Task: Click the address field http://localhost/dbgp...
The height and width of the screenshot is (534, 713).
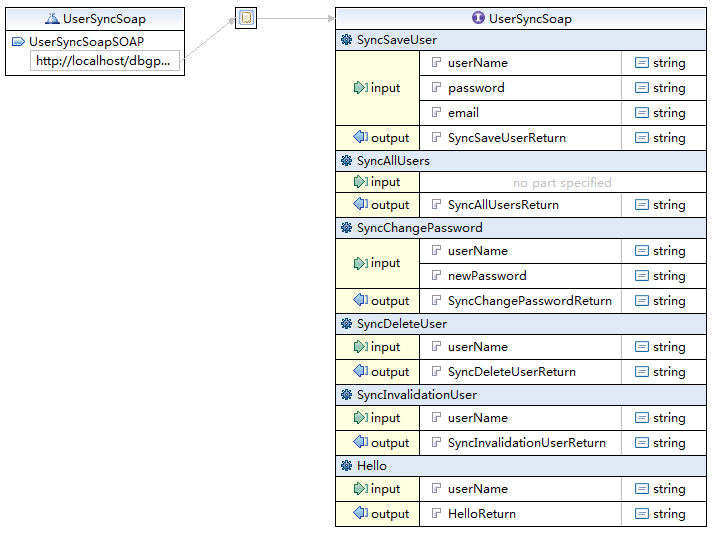Action: coord(105,61)
